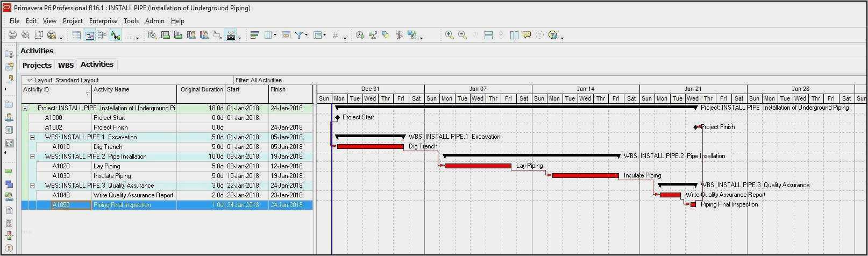Toggle relationship lines icon in toolbar
Screen dimensions: 868x256
coord(115,35)
